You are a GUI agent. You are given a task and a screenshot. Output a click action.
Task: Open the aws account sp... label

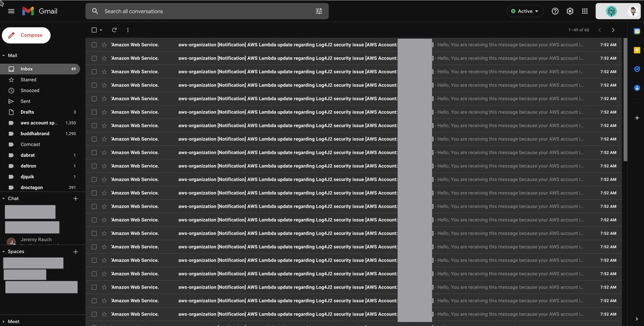pyautogui.click(x=40, y=123)
